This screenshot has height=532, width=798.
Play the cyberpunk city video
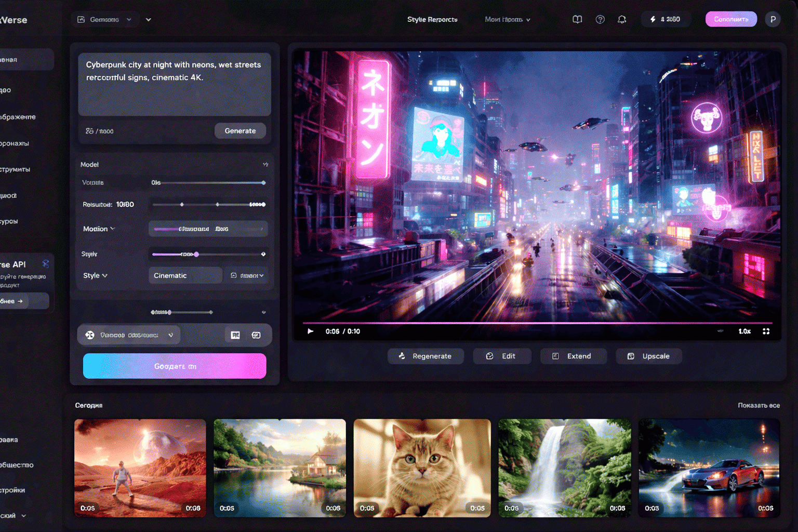pos(310,331)
